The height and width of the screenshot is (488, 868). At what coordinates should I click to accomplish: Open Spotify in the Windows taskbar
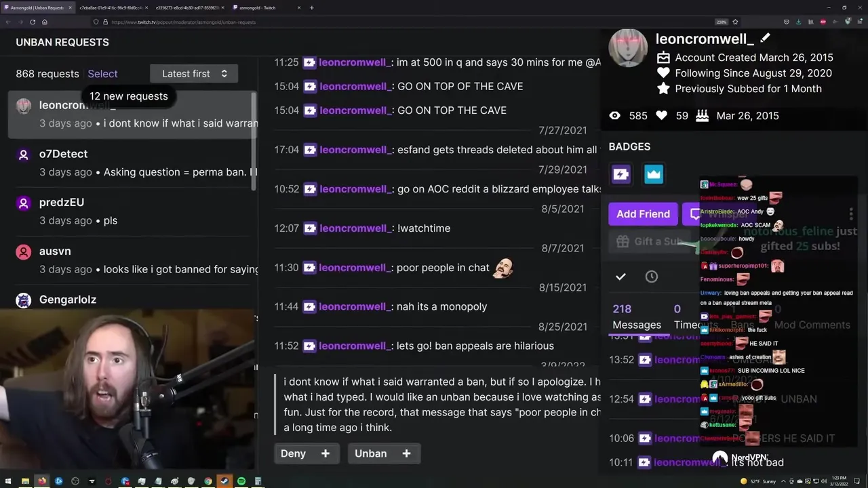(241, 481)
